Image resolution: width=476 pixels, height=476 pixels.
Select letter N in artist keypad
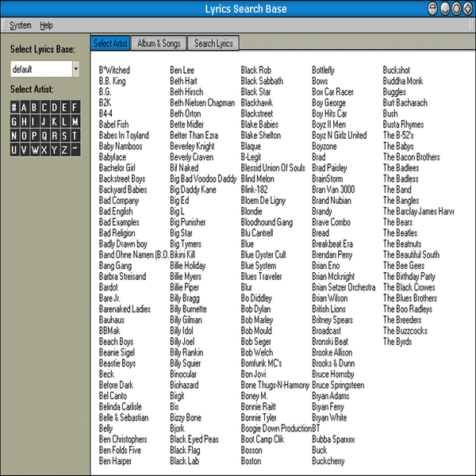click(x=14, y=136)
